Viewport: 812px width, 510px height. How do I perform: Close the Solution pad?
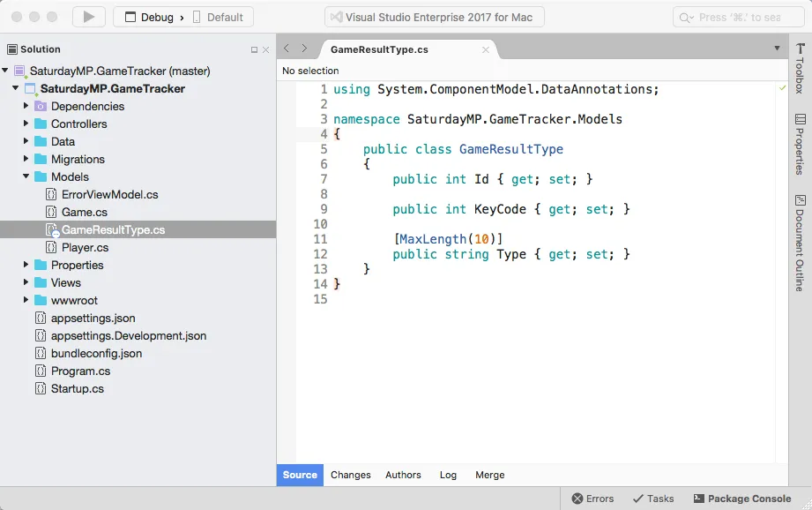pos(265,49)
